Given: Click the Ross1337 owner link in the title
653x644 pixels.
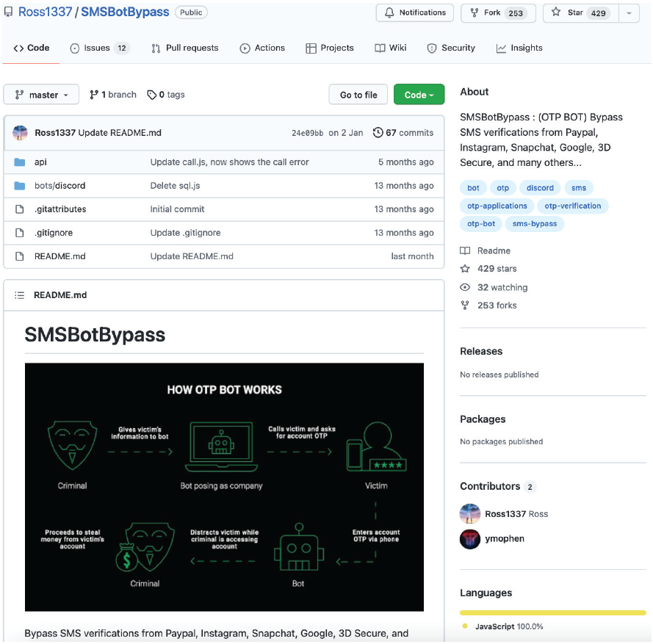Looking at the screenshot, I should point(45,12).
